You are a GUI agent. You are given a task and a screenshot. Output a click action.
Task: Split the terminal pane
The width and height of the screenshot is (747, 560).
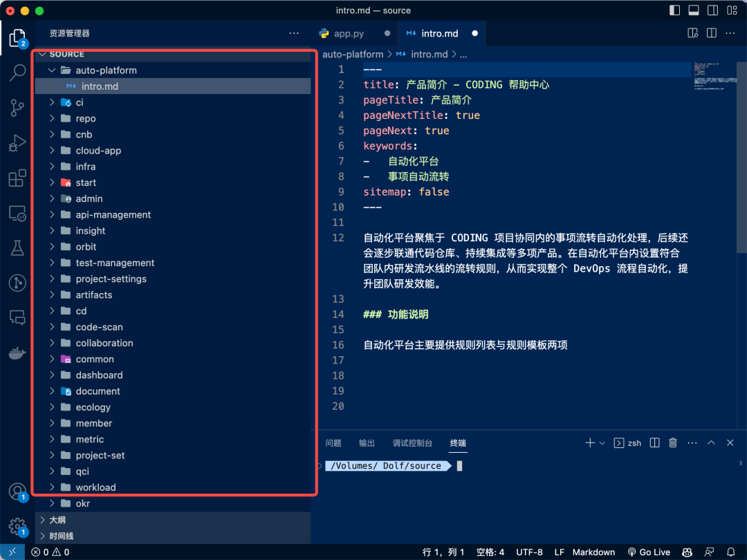(x=654, y=443)
